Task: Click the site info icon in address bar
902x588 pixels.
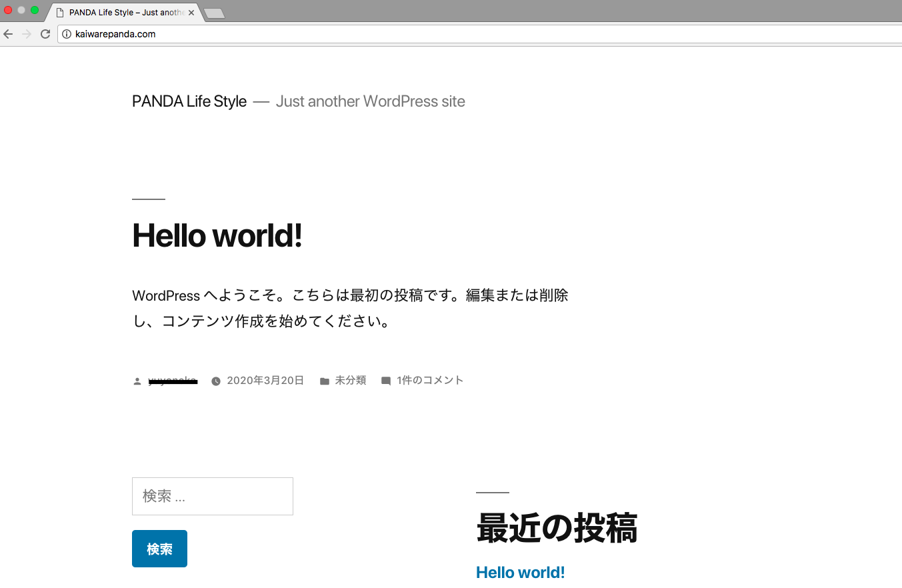Action: tap(67, 34)
